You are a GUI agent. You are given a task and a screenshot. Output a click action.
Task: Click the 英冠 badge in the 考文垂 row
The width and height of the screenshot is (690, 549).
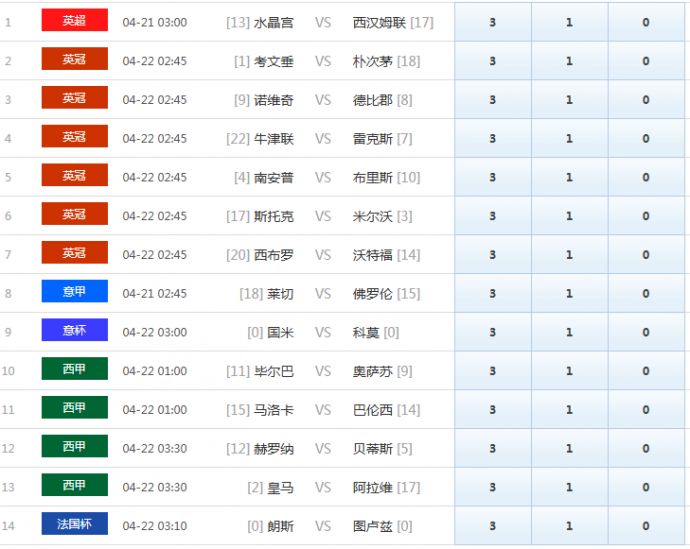[74, 60]
